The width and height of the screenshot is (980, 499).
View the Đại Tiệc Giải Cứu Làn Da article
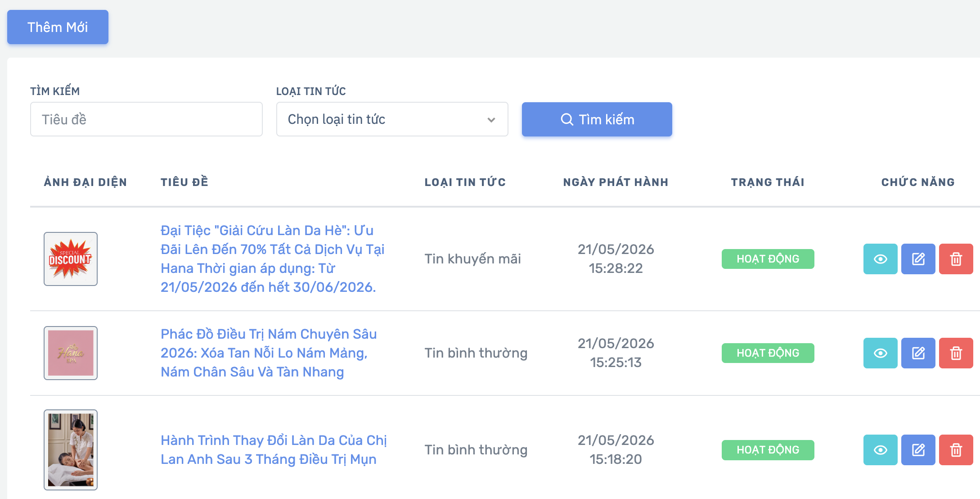click(x=880, y=259)
